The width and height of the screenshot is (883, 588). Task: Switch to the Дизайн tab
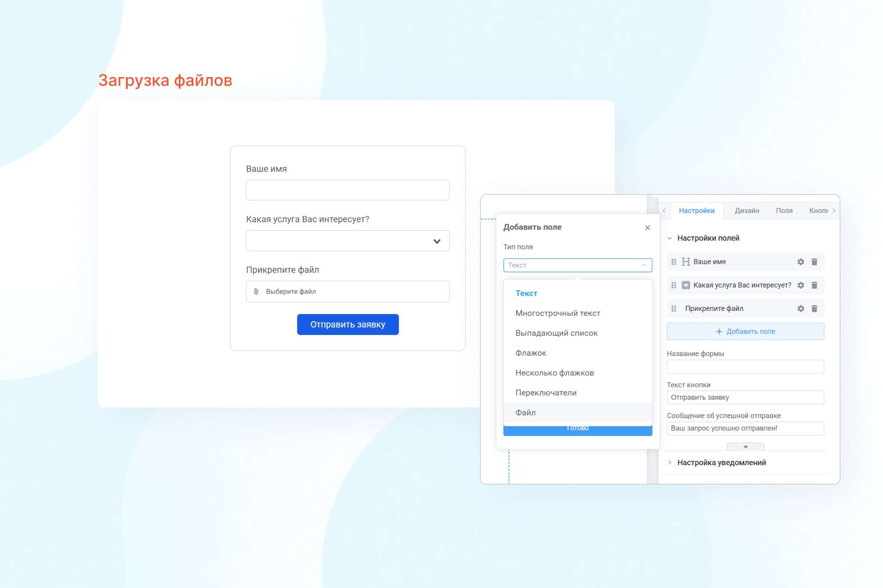pos(747,211)
